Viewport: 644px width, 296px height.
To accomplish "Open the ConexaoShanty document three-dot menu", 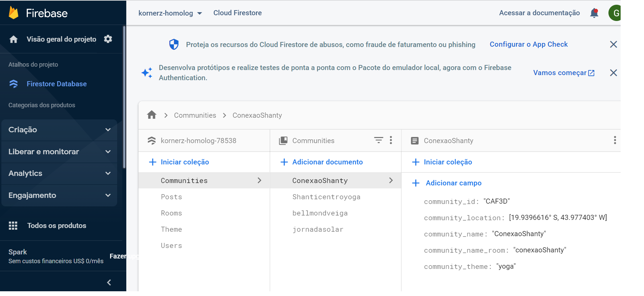I will click(615, 140).
